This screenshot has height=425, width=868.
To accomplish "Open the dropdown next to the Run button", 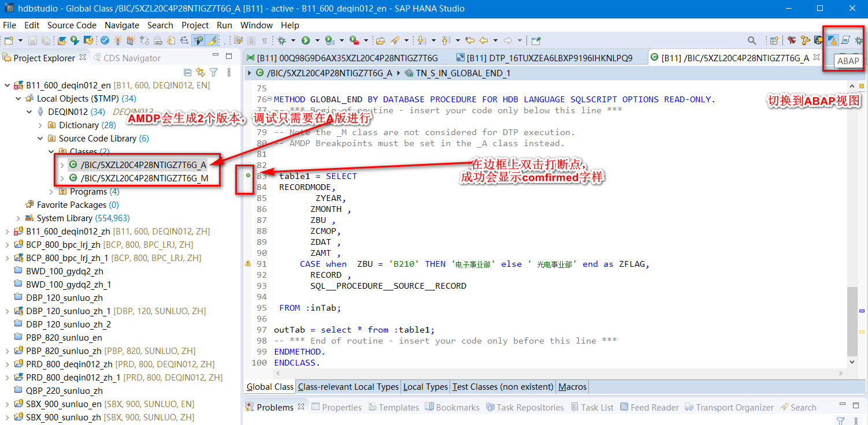I will 317,40.
